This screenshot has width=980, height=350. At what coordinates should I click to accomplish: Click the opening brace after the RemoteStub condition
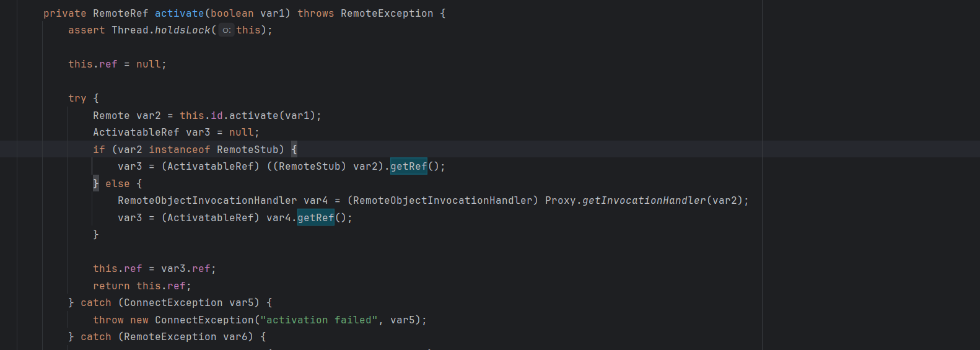pos(294,150)
